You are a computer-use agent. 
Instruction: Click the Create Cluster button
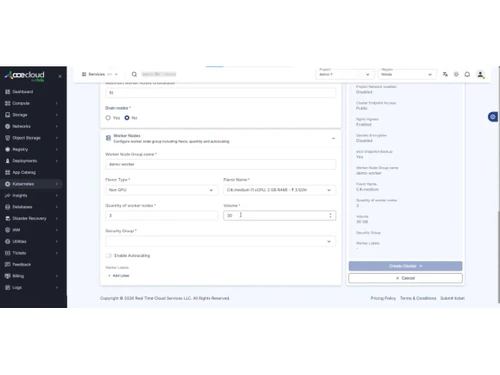point(405,266)
